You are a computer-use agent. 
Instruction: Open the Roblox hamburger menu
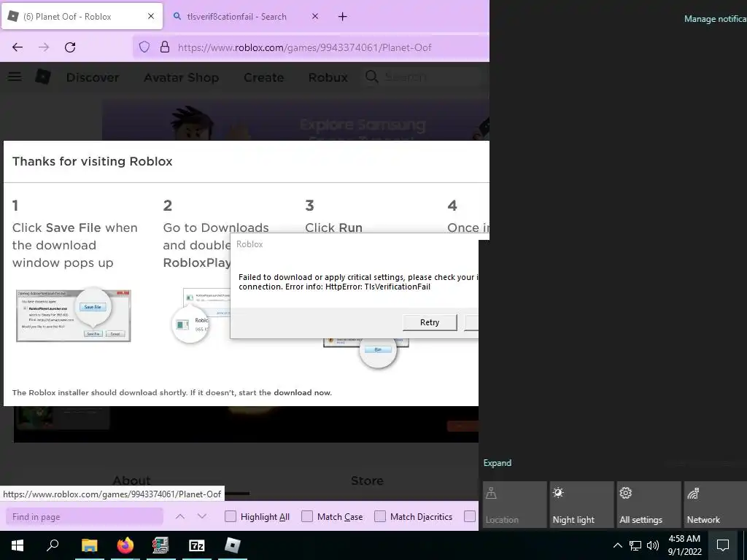click(15, 77)
